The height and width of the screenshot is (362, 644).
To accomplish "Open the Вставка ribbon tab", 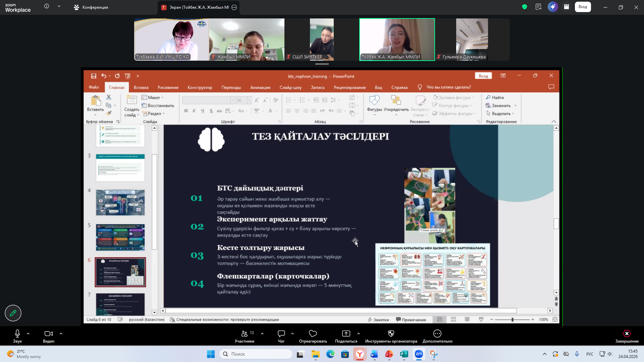I will point(141,87).
